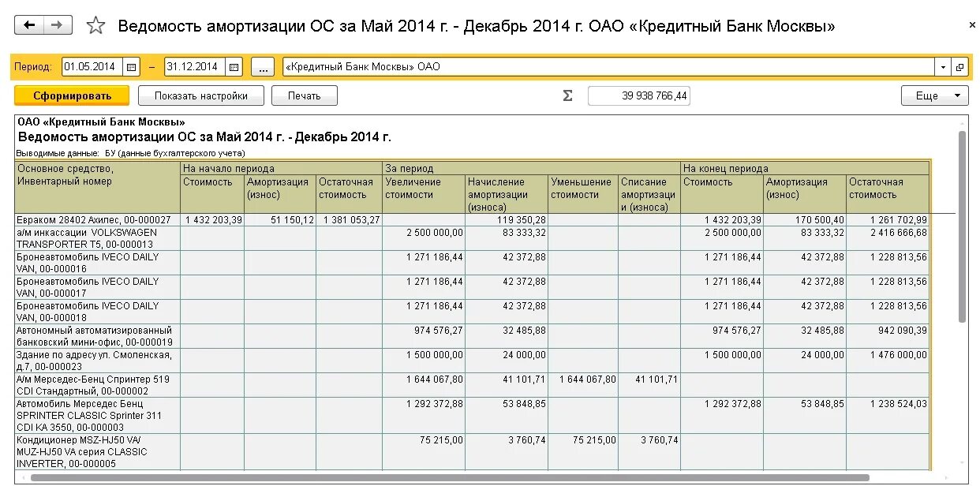Click the Сформировать button
Viewport: 980px width, 486px height.
[71, 95]
